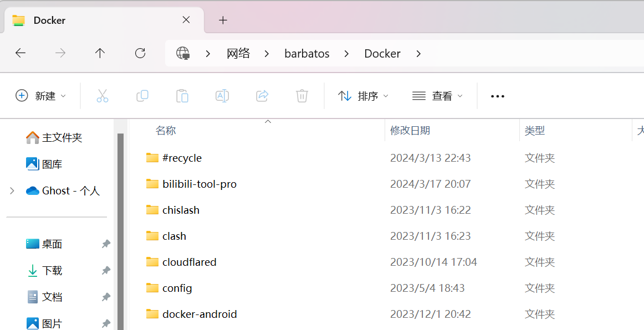The image size is (644, 330).
Task: Click the Share icon in toolbar
Action: tap(262, 96)
